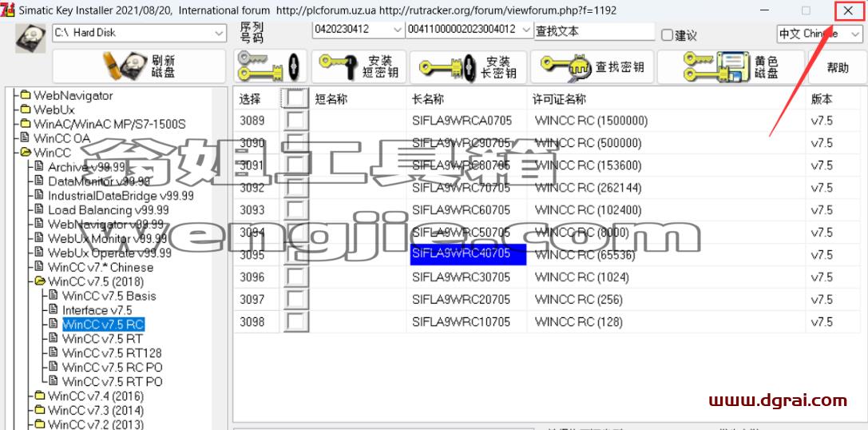
Task: Click the 帮助 help button
Action: click(838, 66)
